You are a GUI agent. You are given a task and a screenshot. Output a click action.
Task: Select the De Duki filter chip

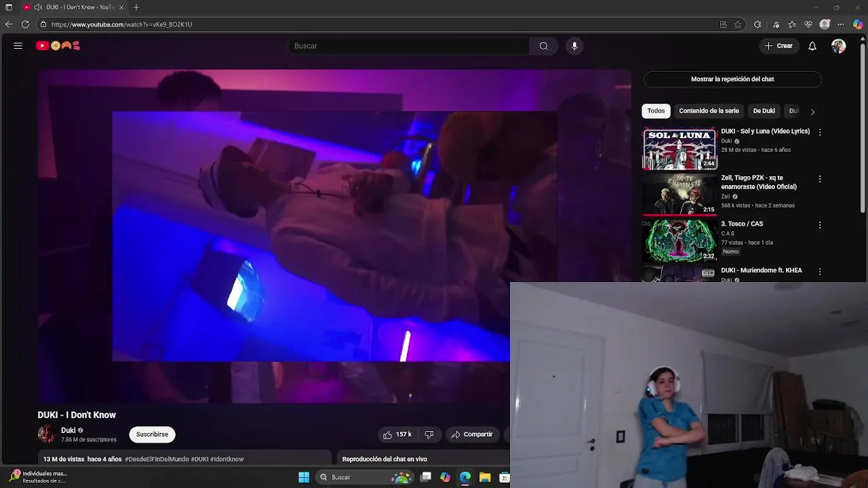(764, 110)
